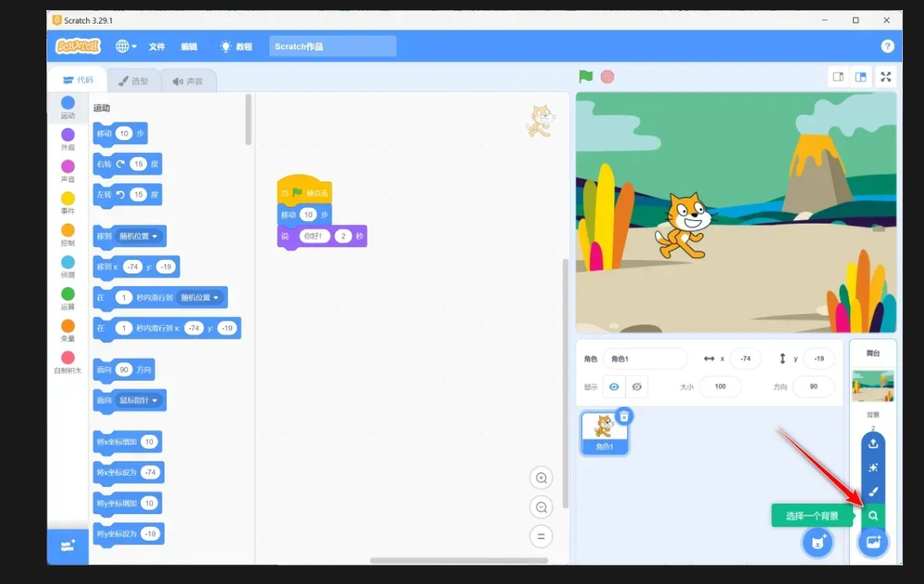Click the block palette vertical scrollbar
Viewport: 924px width, 584px height.
click(248, 120)
